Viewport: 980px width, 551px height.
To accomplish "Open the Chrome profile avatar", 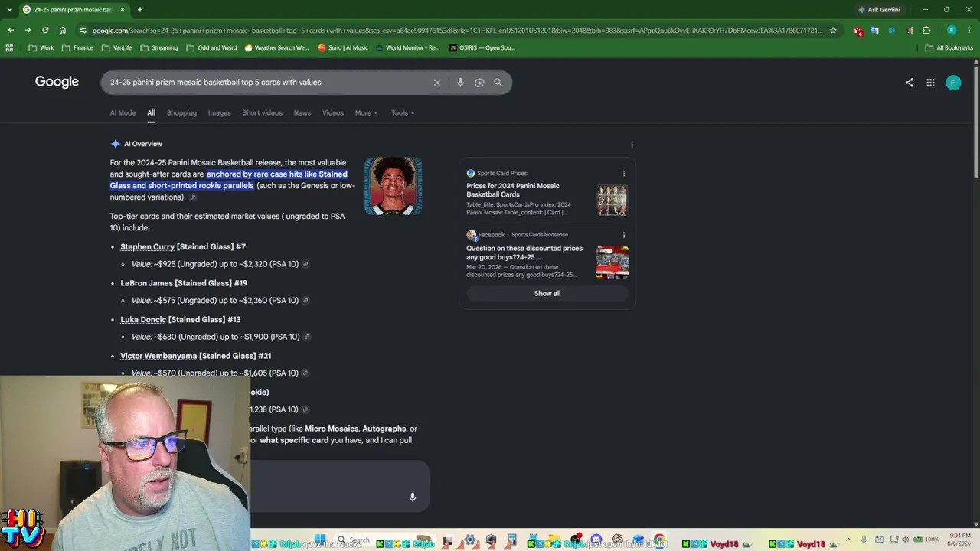I will click(952, 31).
